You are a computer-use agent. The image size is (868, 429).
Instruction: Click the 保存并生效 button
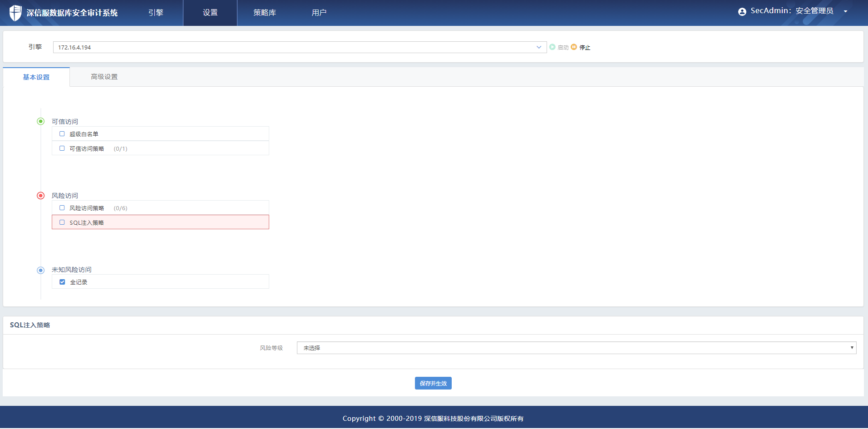pos(433,383)
